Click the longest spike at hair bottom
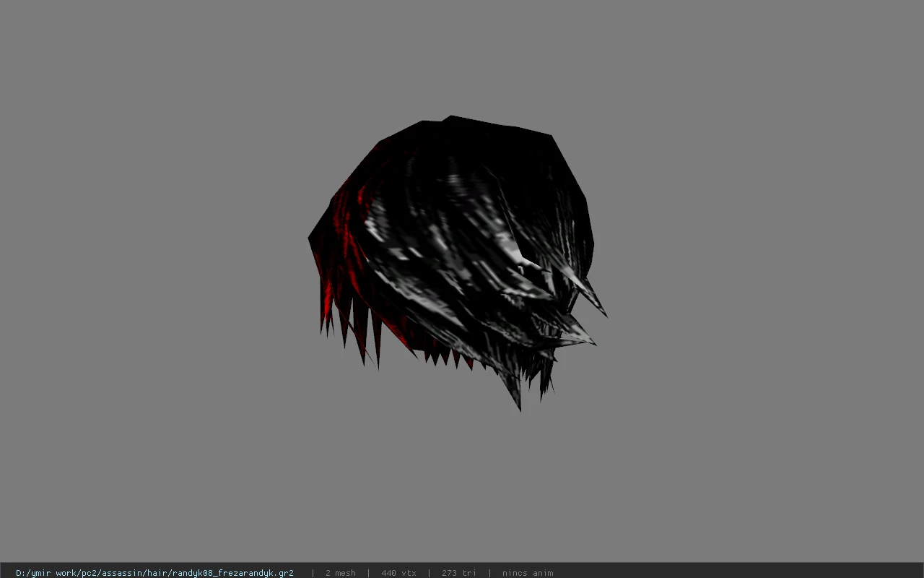Viewport: 924px width, 578px height. pyautogui.click(x=513, y=390)
